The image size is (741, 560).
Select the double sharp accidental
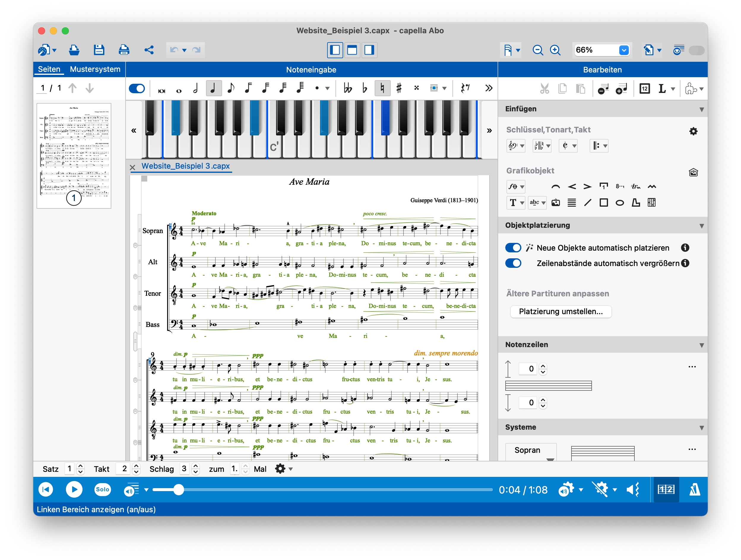[x=417, y=88]
